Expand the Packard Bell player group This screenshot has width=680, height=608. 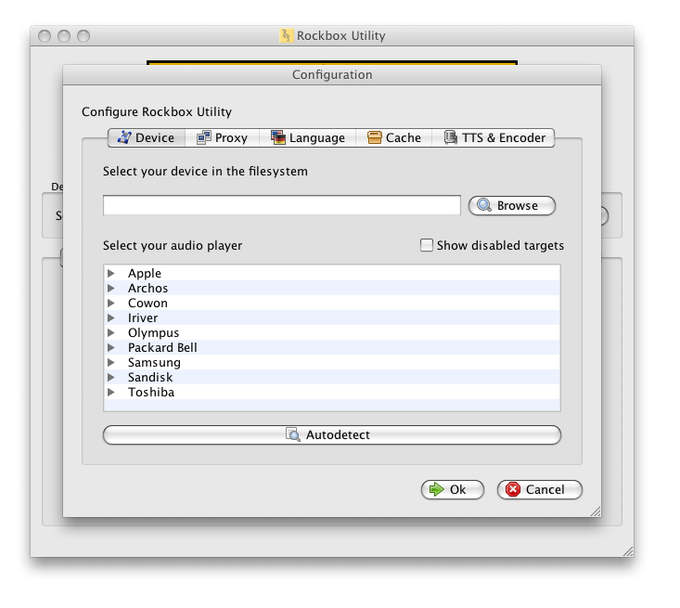pos(111,347)
